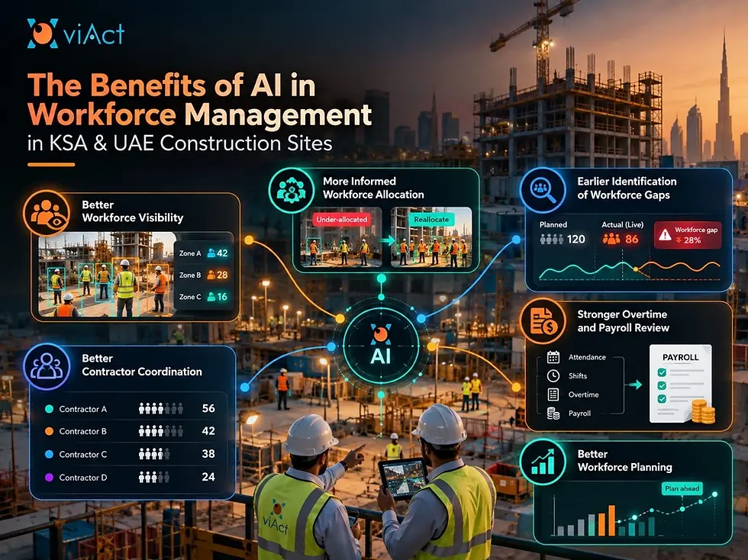Click the Better Contractor Coordination heading
The height and width of the screenshot is (560, 748).
click(x=142, y=365)
